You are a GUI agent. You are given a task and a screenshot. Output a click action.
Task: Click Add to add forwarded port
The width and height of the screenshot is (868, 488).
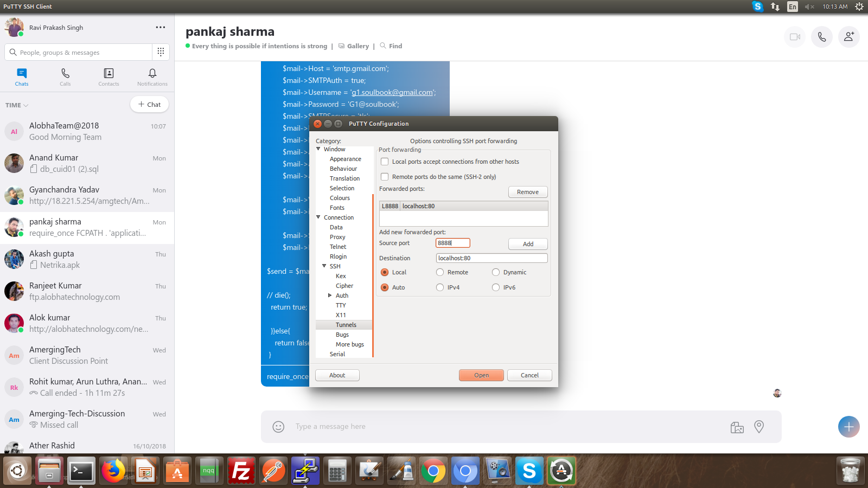tap(528, 244)
